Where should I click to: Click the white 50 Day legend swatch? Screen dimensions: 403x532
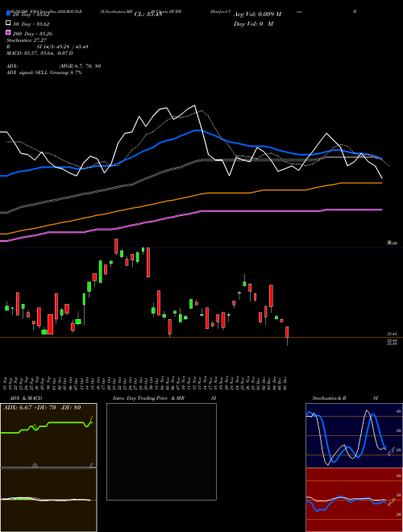tap(8, 23)
